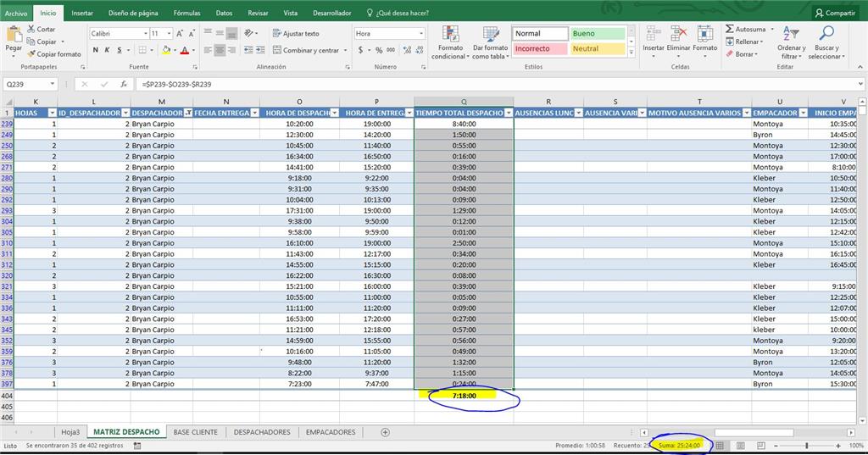The width and height of the screenshot is (868, 455).
Task: Open FECHA ENTREGA filter dropdown
Action: [254, 113]
